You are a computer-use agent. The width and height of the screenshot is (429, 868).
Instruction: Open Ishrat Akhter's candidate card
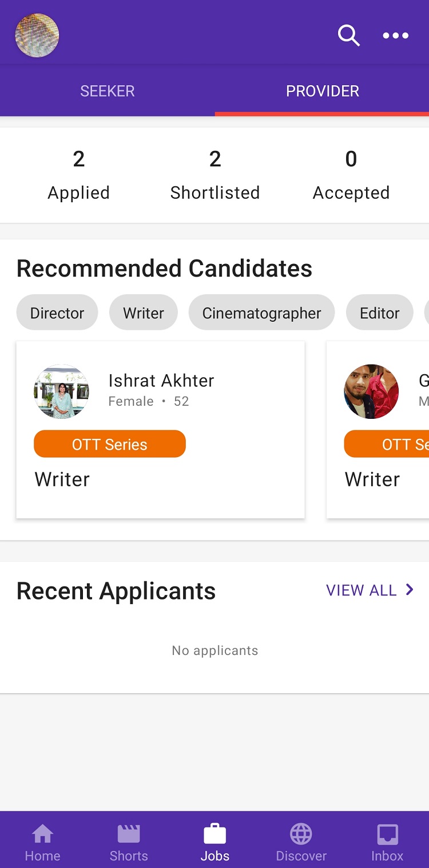coord(161,430)
